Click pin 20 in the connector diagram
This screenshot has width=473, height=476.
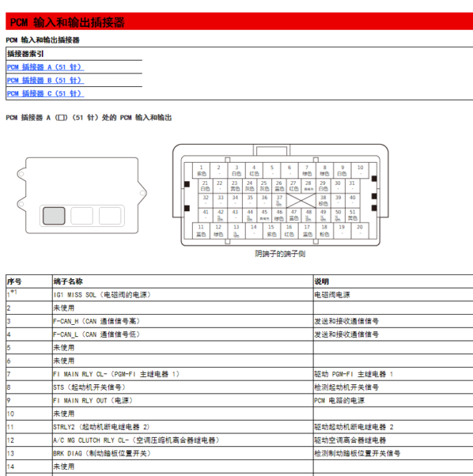point(360,230)
